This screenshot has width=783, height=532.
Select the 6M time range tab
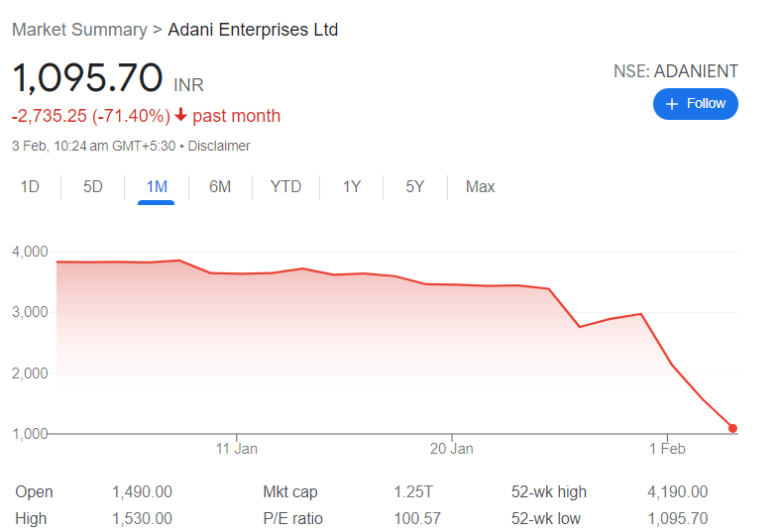(220, 186)
